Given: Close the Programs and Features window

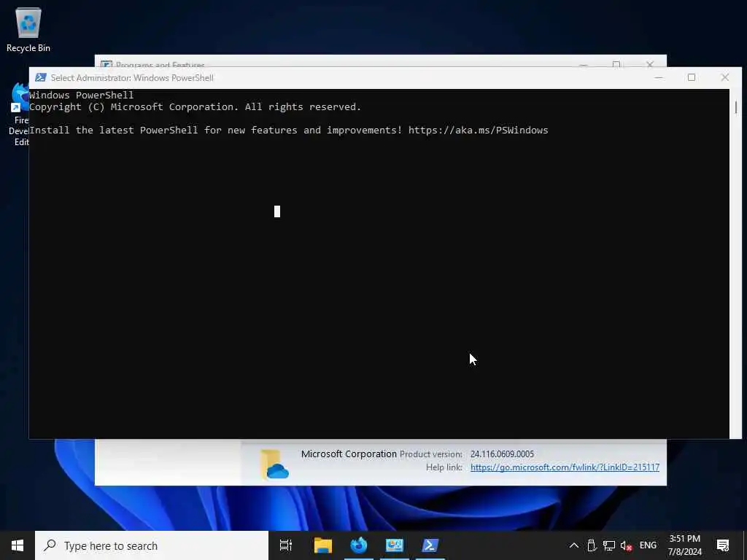Looking at the screenshot, I should (x=650, y=64).
